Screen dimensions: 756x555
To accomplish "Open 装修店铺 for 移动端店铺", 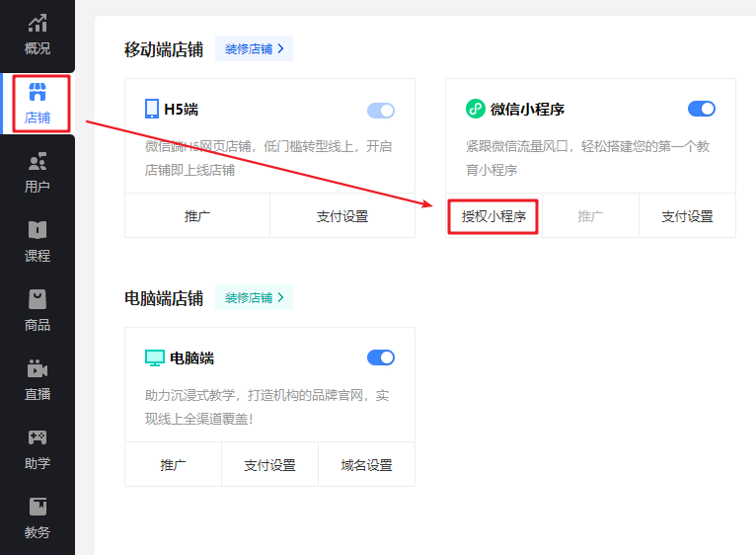I will pos(254,48).
